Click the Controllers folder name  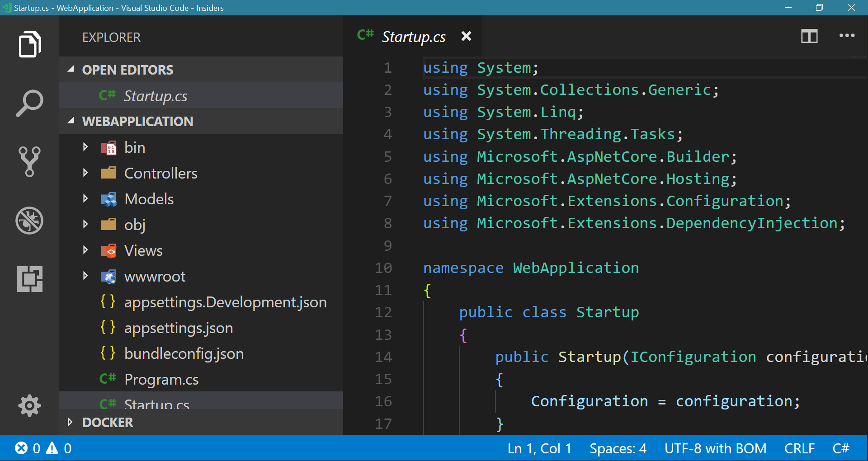pyautogui.click(x=161, y=173)
